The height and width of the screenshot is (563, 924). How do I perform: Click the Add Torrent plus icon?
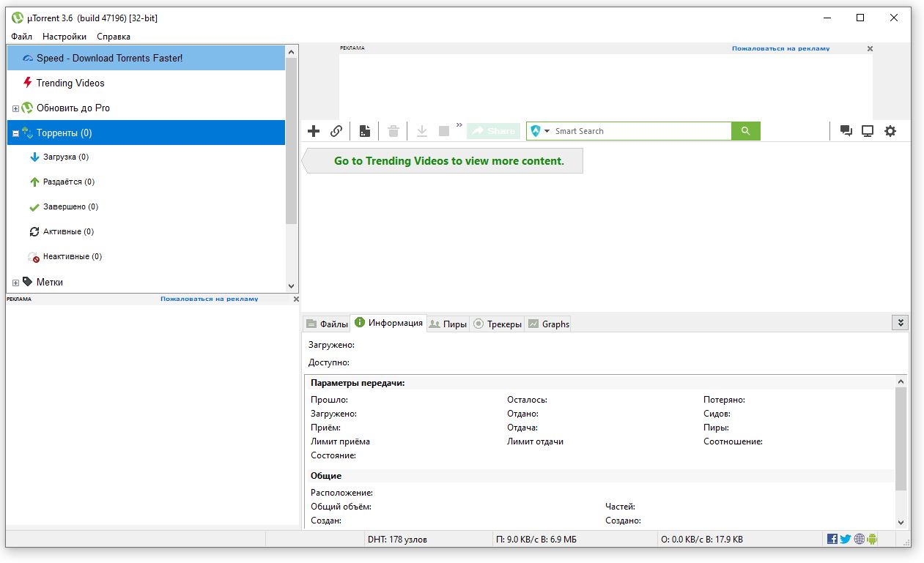pyautogui.click(x=314, y=131)
